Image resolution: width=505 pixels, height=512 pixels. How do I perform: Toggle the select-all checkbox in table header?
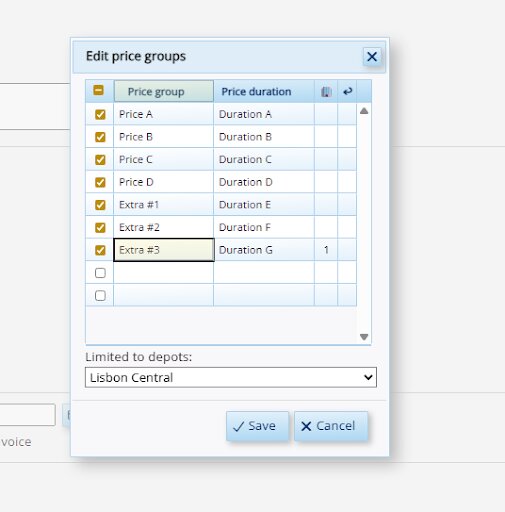coord(98,90)
